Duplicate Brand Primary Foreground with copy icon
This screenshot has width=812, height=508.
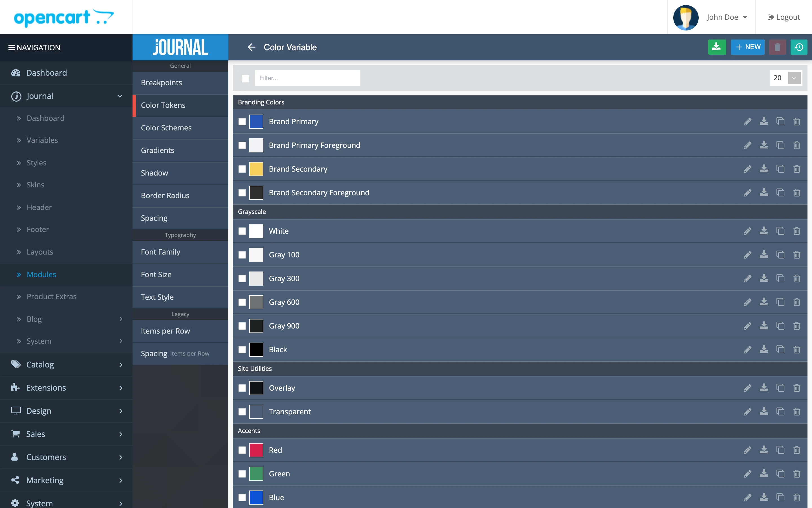click(780, 145)
